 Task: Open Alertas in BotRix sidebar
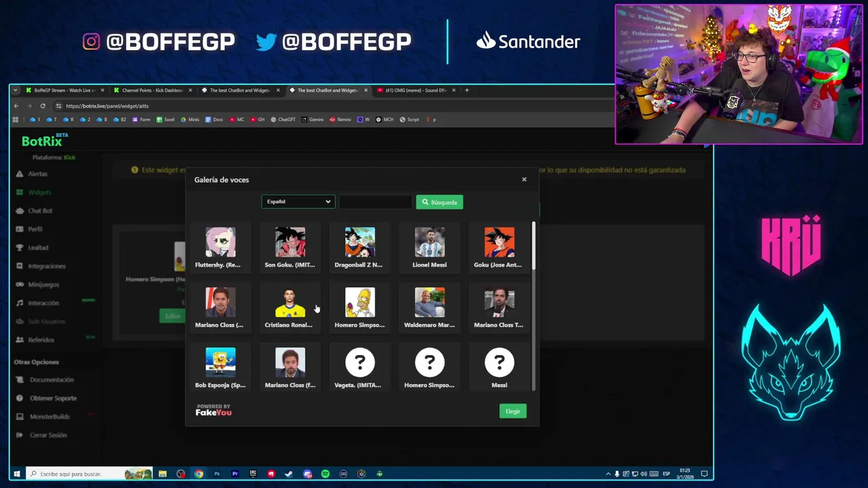38,174
